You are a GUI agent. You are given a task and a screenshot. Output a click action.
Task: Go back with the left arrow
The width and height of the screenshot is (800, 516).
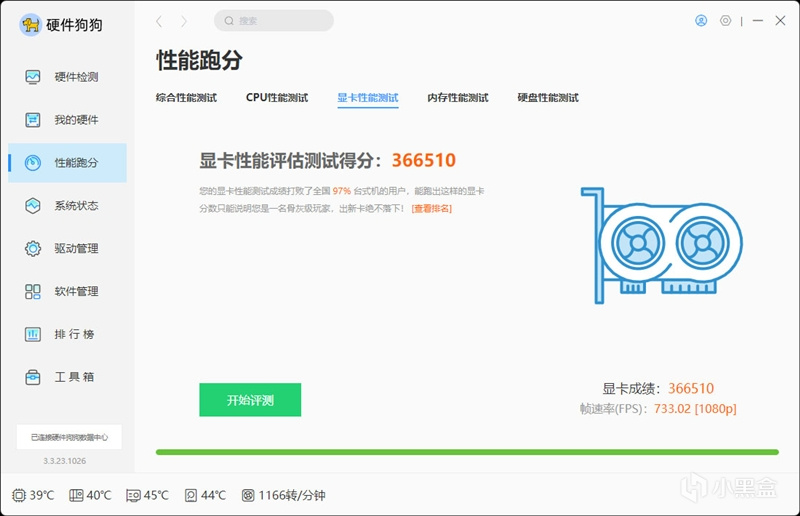coord(159,21)
